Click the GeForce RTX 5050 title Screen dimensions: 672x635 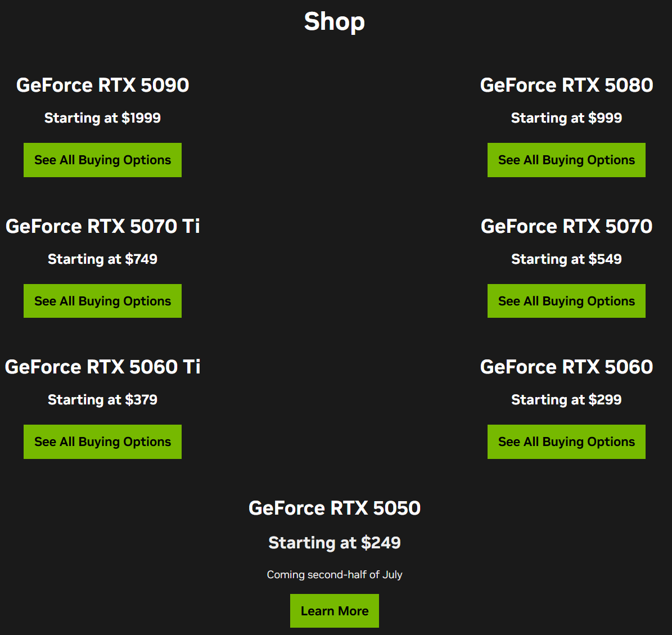tap(334, 508)
